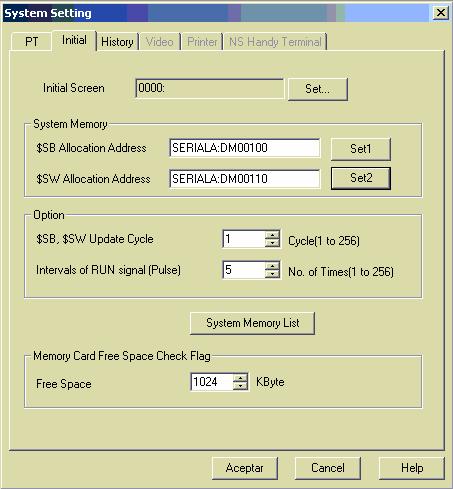
Task: Click the $SB Allocation Address input field
Action: [245, 148]
